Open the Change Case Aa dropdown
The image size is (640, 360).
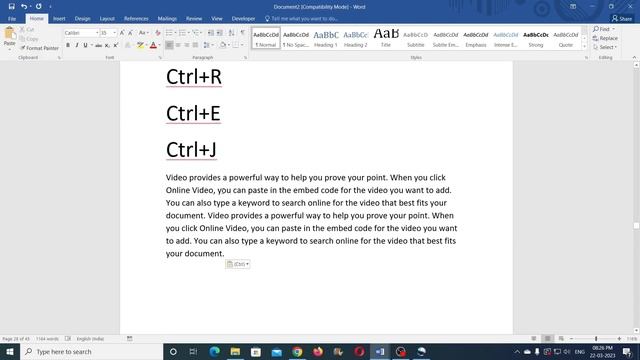click(143, 33)
